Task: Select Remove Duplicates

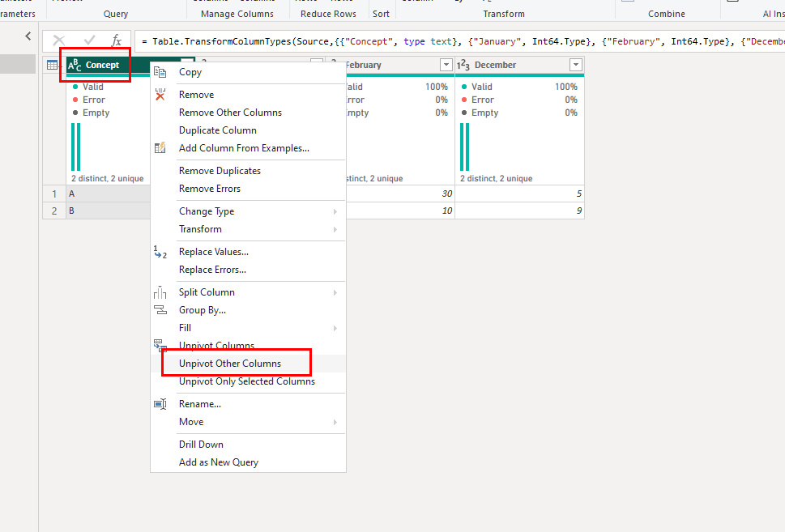Action: [x=220, y=171]
